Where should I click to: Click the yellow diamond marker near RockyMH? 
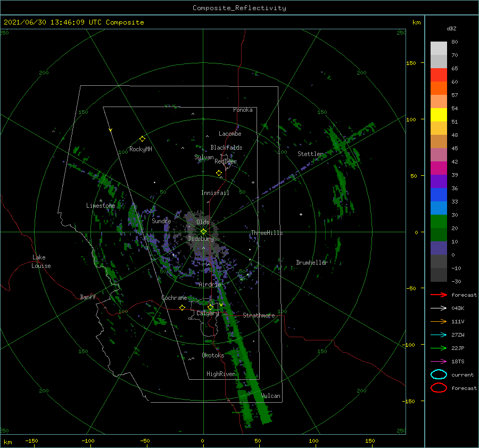coord(142,139)
